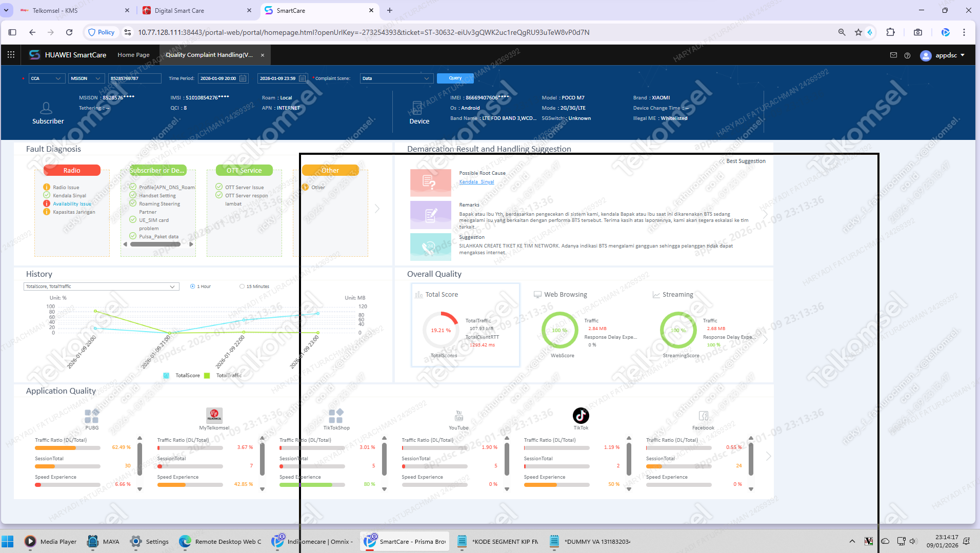Click the browser bookmark star icon
Viewport: 980px width, 553px height.
858,32
